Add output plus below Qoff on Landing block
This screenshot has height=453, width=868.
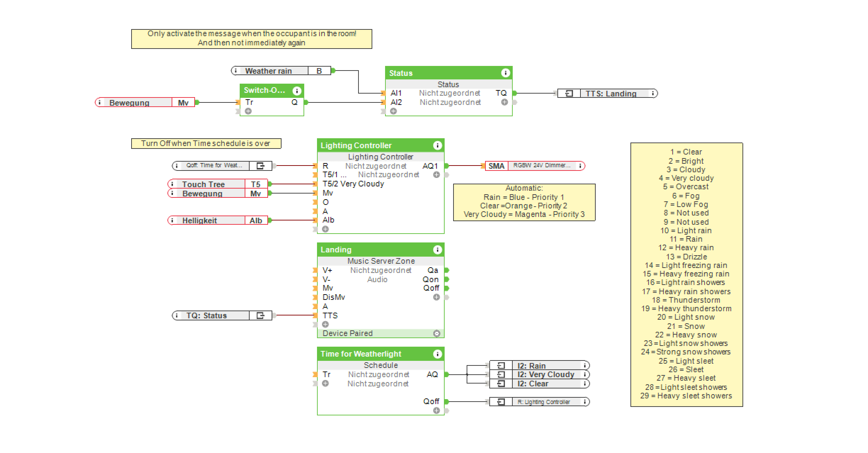pos(436,297)
